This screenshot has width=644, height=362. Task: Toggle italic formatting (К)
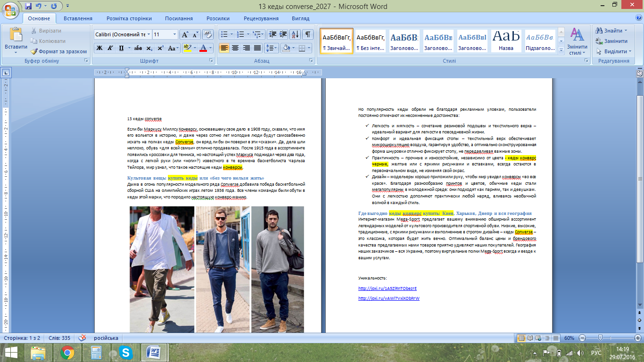point(110,48)
